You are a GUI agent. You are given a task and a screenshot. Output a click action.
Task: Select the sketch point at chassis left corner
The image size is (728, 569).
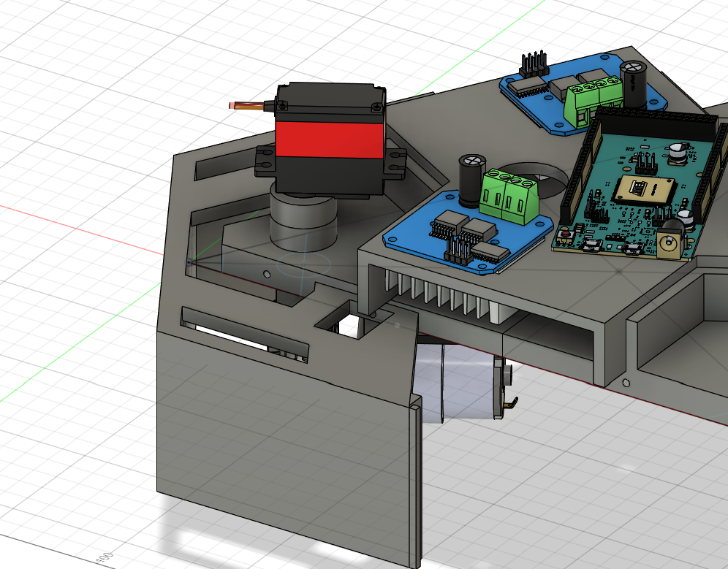189,261
